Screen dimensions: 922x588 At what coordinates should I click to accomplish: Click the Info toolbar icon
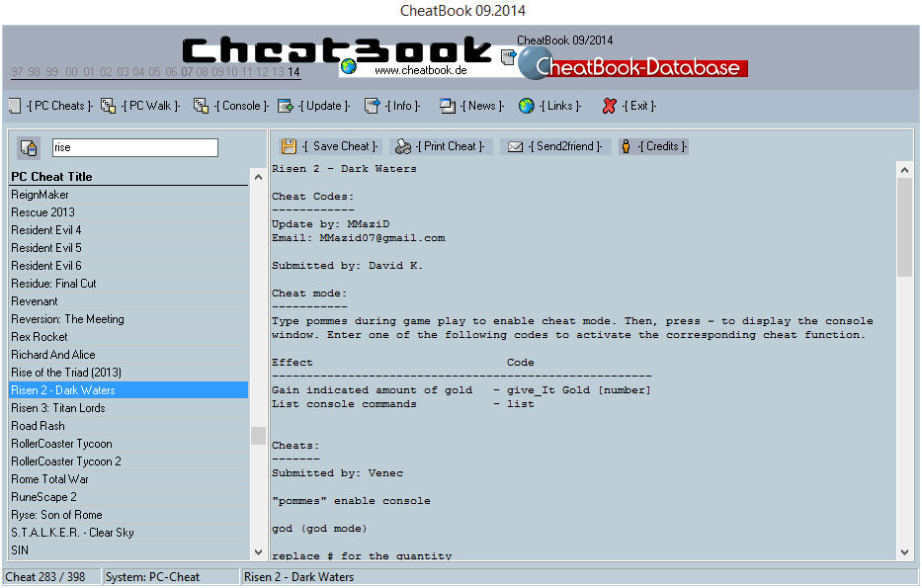pos(373,106)
